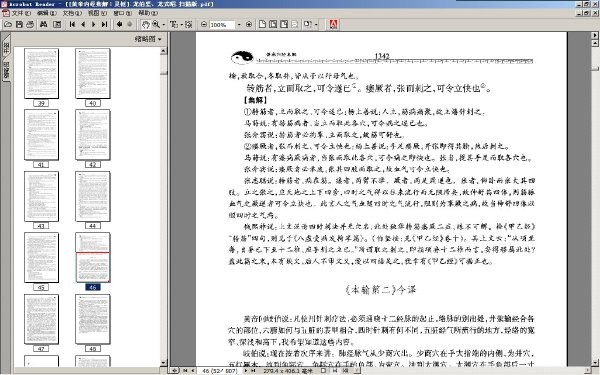This screenshot has height=375, width=600.
Task: Select the Graphics Select tool
Action: tap(189, 24)
